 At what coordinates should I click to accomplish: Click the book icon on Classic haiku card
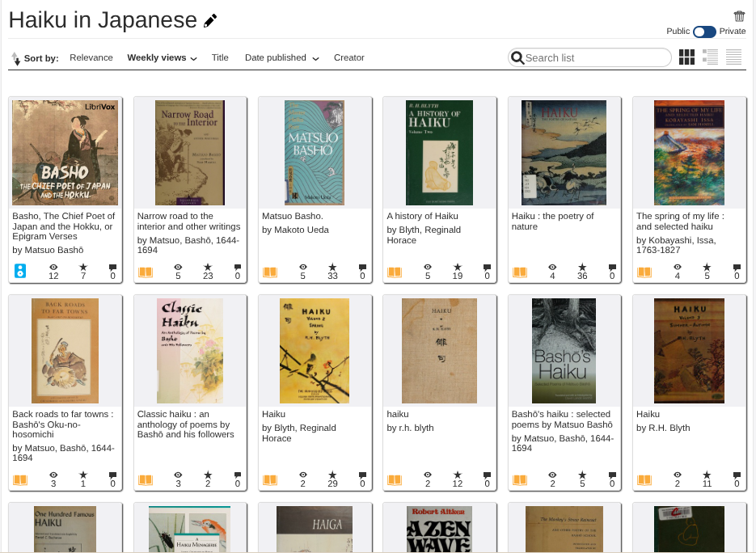(145, 480)
